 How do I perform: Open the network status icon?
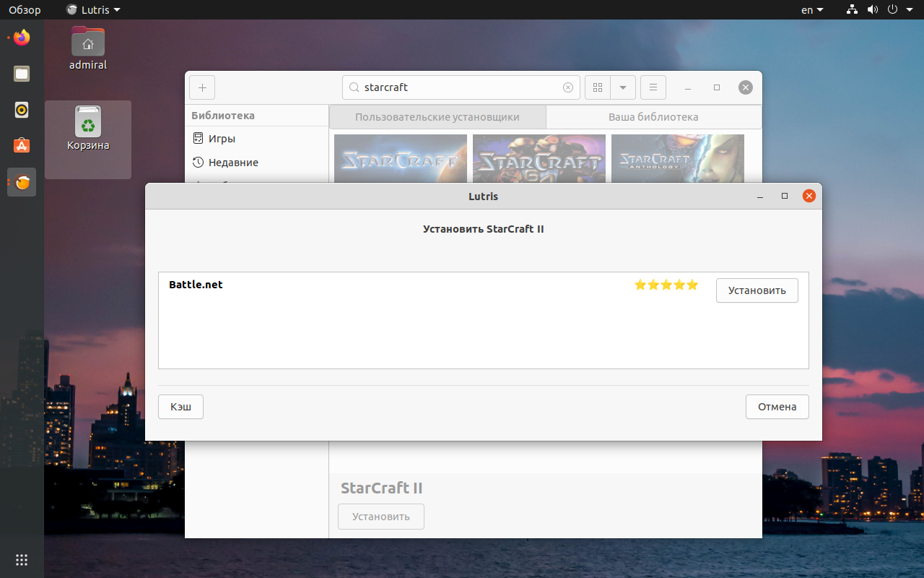tap(853, 9)
